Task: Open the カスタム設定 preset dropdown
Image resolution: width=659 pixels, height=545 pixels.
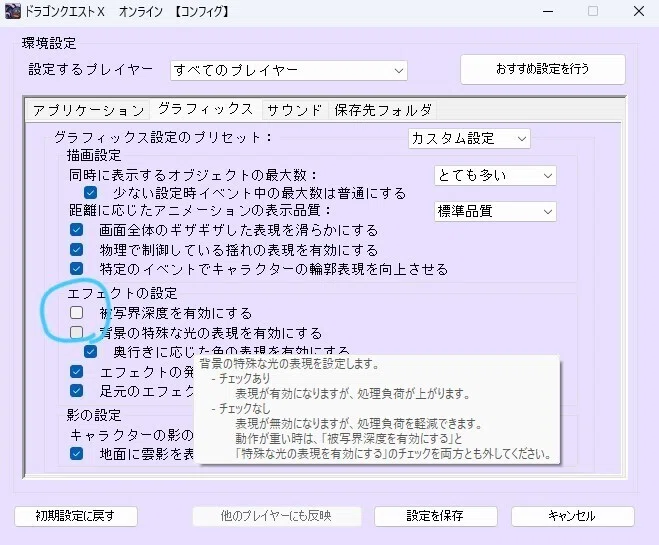Action: (x=469, y=138)
